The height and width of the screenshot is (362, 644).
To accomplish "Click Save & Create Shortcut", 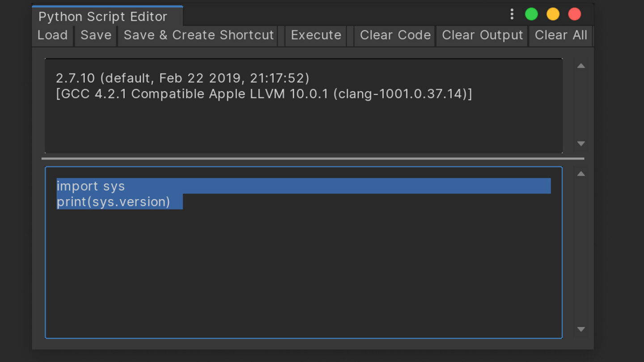I will coord(198,35).
